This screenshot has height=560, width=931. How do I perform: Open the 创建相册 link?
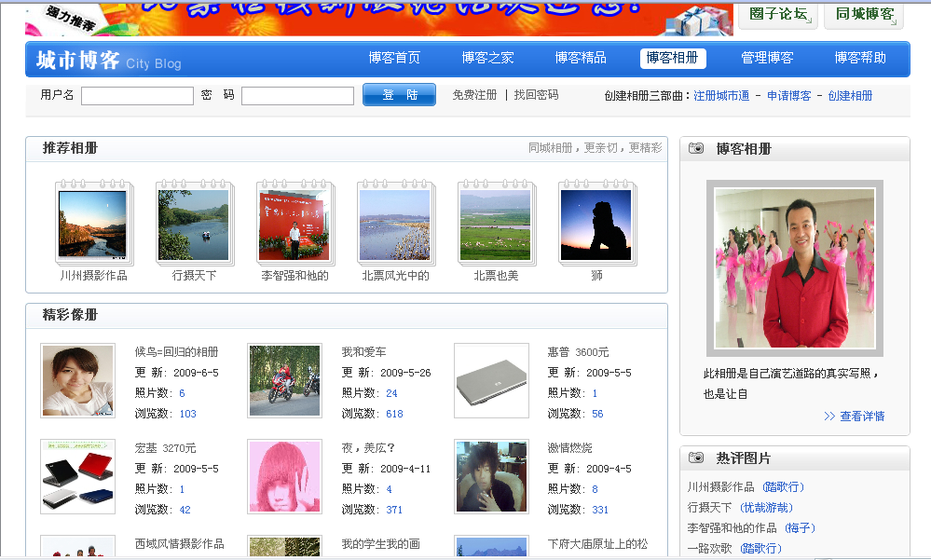click(850, 96)
